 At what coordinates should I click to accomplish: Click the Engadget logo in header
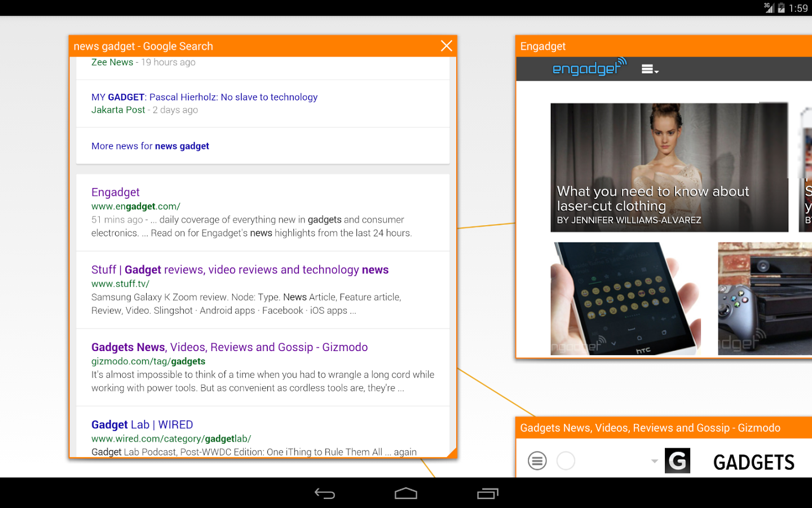[x=589, y=67]
